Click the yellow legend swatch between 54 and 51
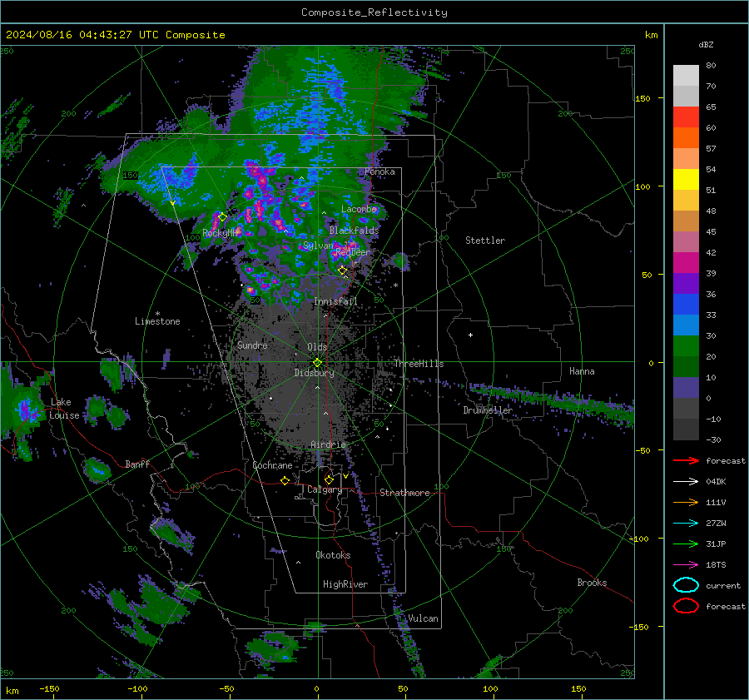 tap(686, 180)
